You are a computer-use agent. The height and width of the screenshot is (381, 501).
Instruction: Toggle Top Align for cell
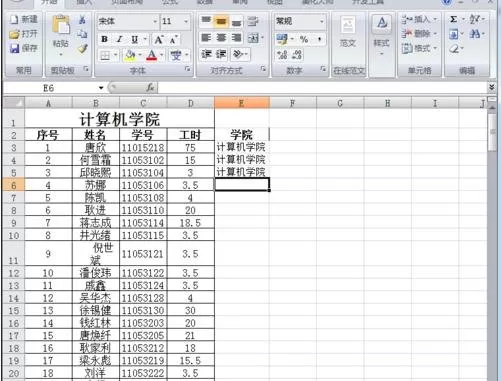coord(206,22)
